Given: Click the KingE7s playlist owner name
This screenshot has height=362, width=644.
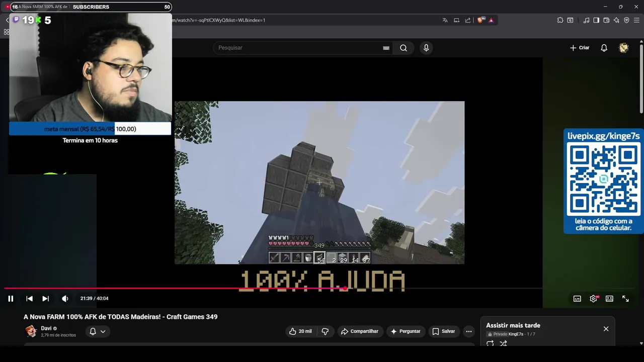Looking at the screenshot, I should pos(516,334).
